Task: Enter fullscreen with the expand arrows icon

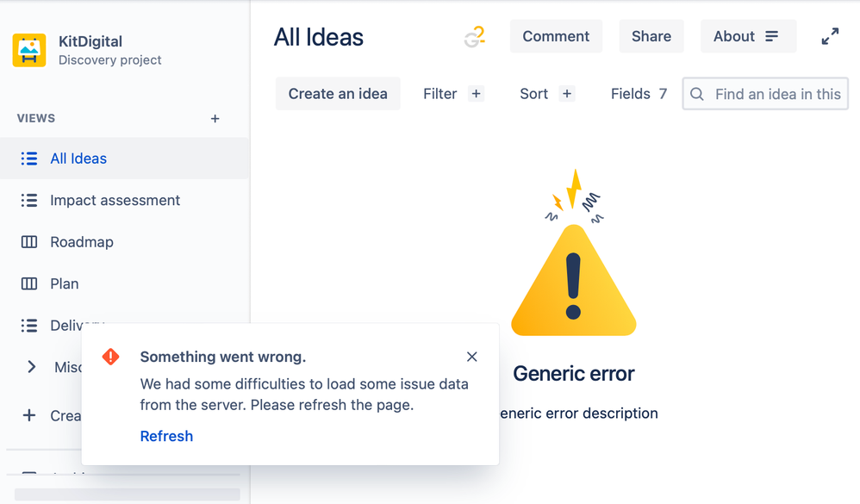Action: (x=830, y=36)
